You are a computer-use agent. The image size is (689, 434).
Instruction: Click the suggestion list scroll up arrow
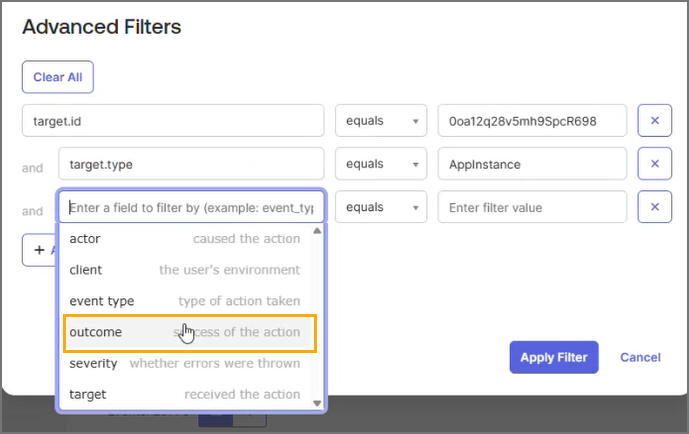(x=317, y=231)
